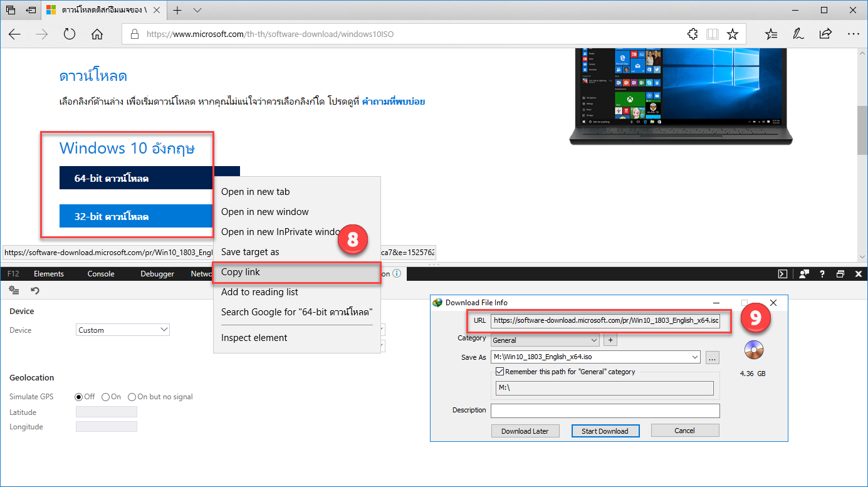
Task: Choose Open in new InPrivate window
Action: click(297, 232)
